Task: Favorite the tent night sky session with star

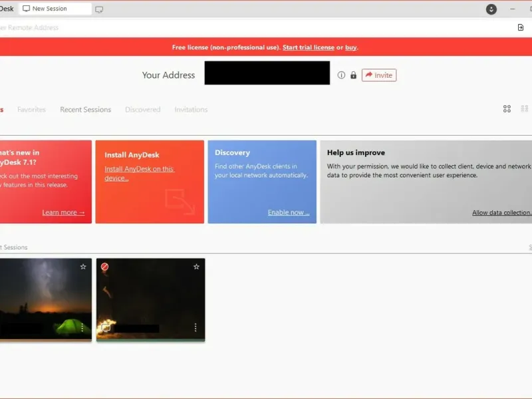Action: (x=83, y=267)
